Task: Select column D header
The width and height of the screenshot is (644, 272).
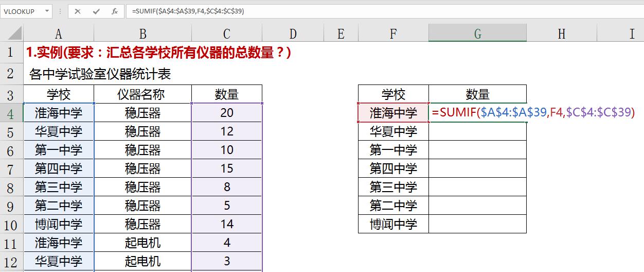Action: [293, 33]
